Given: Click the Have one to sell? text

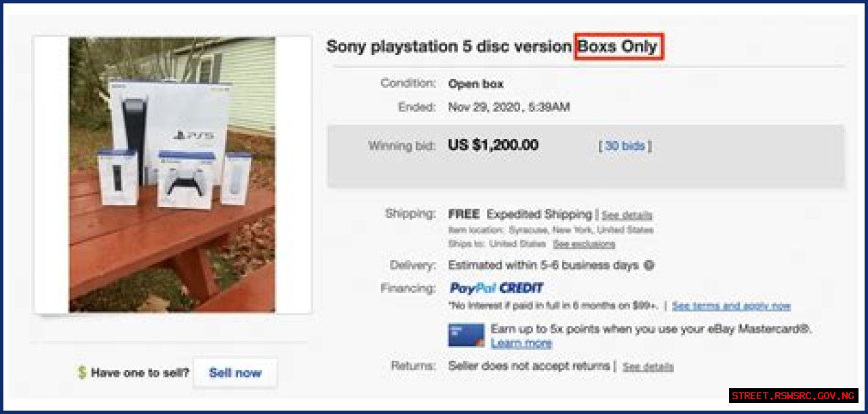Looking at the screenshot, I should click(x=140, y=373).
